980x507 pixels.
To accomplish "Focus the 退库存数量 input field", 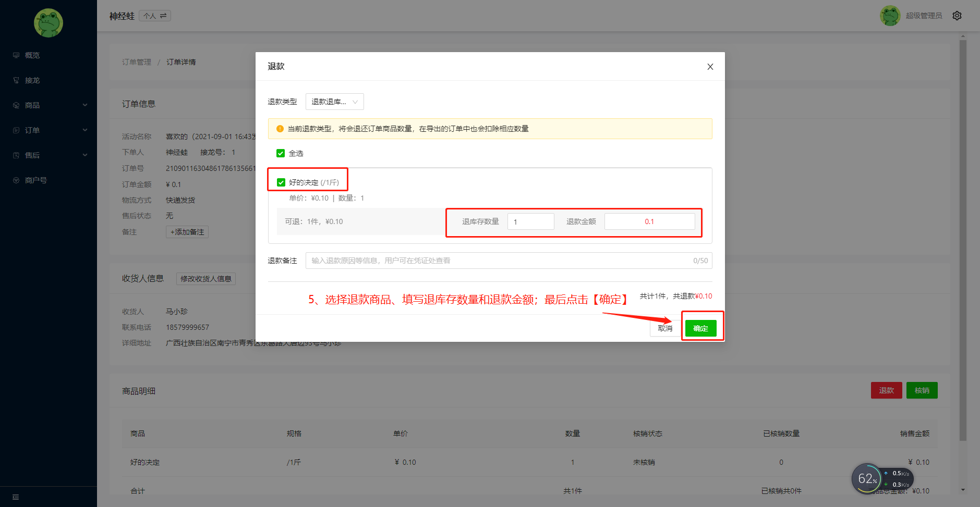I will point(531,221).
